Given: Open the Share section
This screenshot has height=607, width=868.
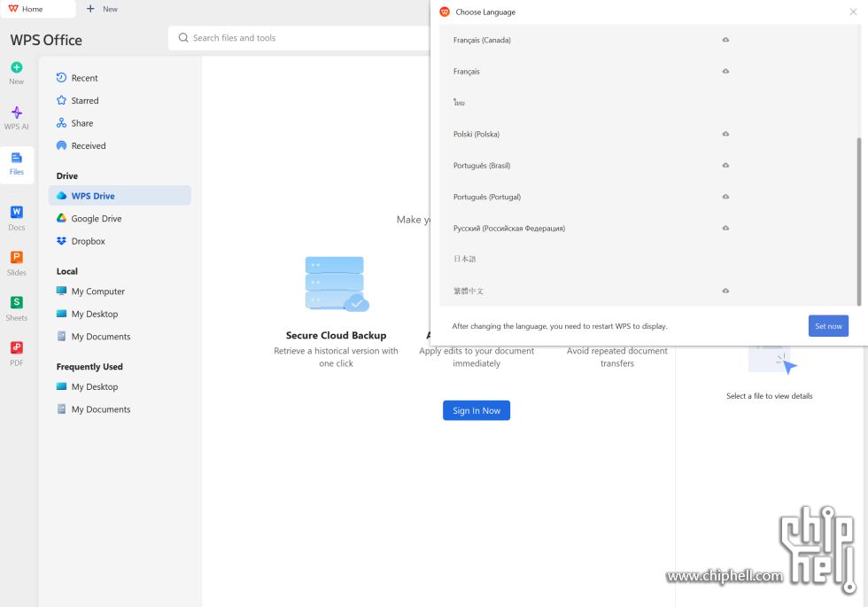Looking at the screenshot, I should tap(74, 123).
